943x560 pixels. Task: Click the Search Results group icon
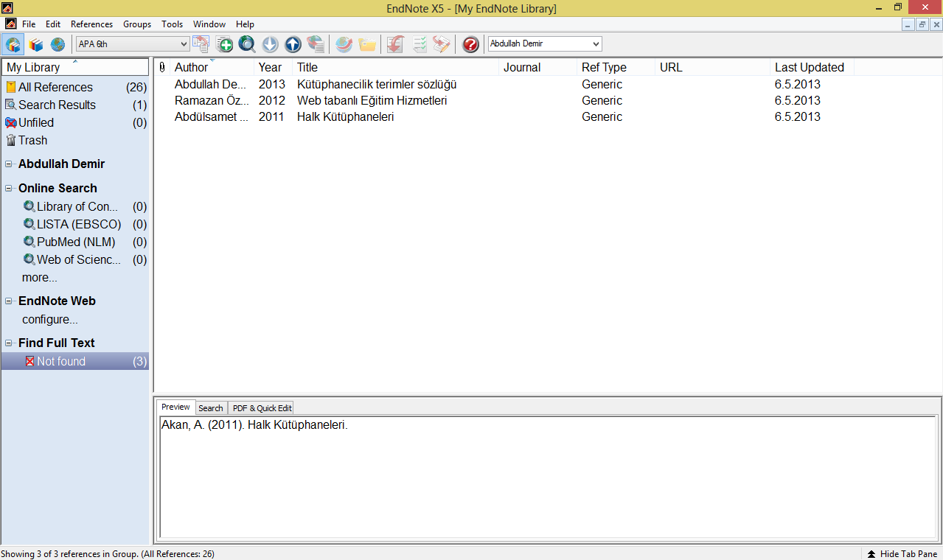[11, 105]
